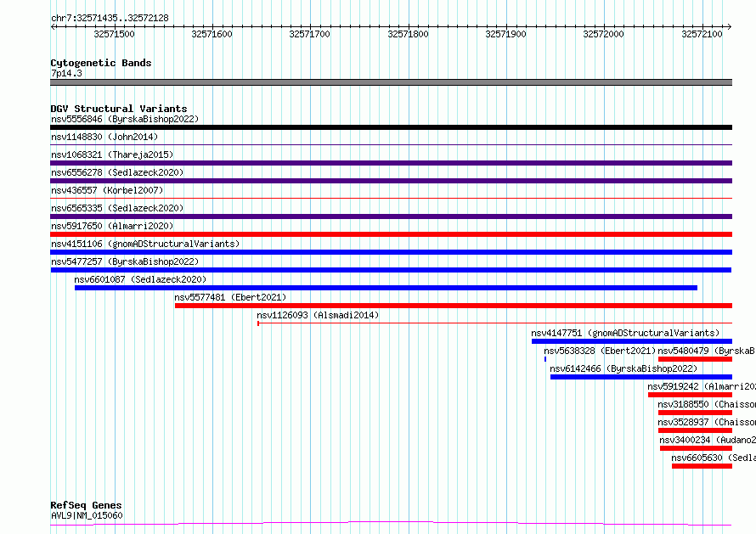Open nsv5917650 (Almarri2020) label

pyautogui.click(x=112, y=226)
